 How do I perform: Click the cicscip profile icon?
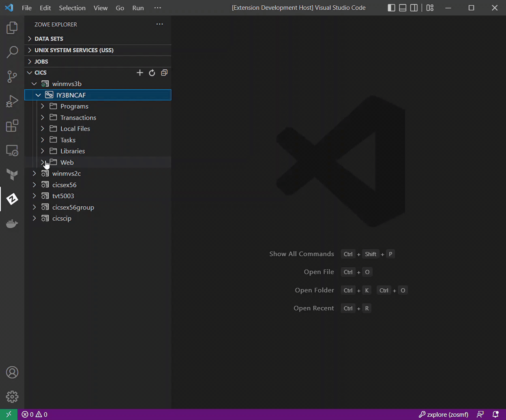[x=45, y=218]
